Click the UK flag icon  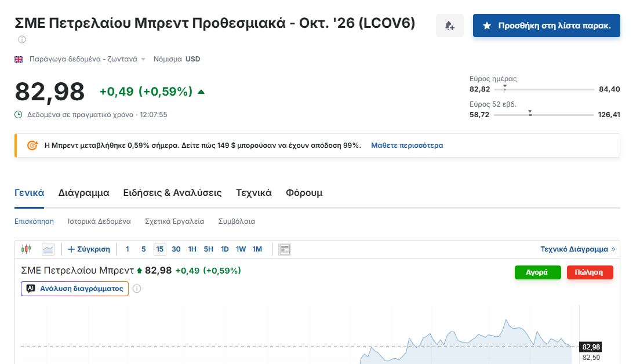click(x=19, y=59)
